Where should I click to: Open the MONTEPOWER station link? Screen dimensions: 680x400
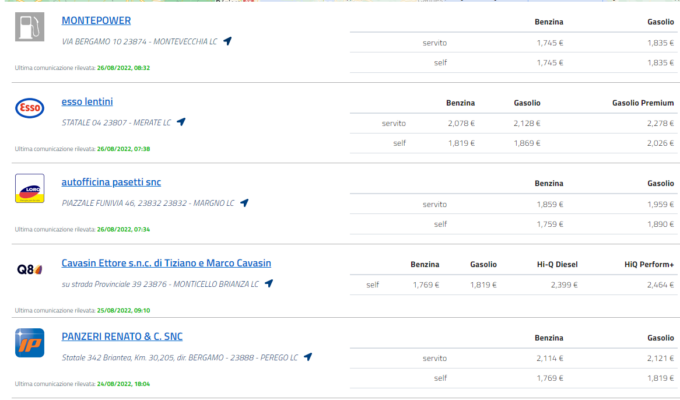pos(96,20)
